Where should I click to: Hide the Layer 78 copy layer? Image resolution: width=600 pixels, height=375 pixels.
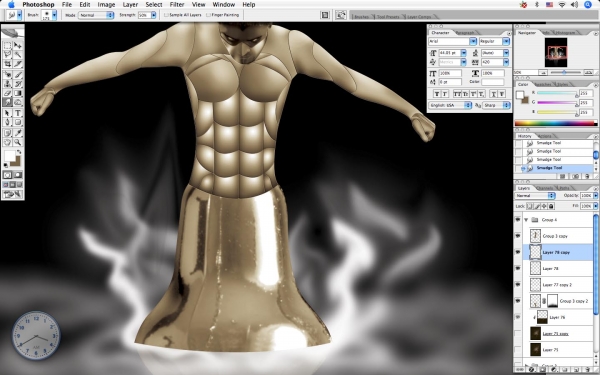point(518,252)
